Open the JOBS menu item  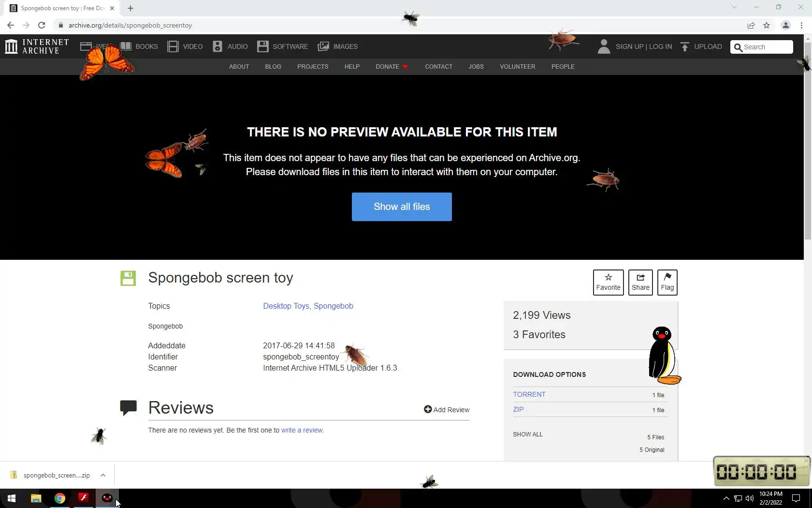(x=476, y=67)
